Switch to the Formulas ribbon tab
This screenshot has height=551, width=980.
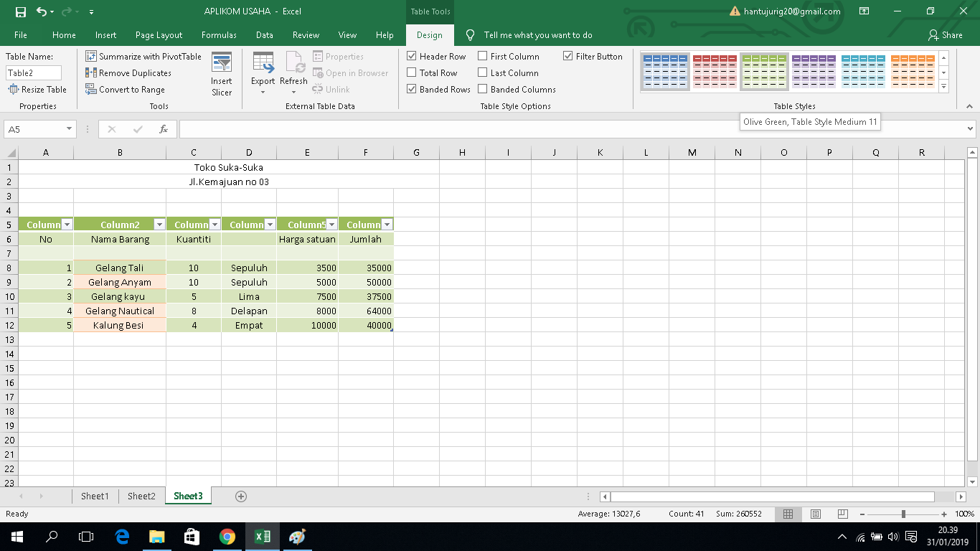click(219, 34)
